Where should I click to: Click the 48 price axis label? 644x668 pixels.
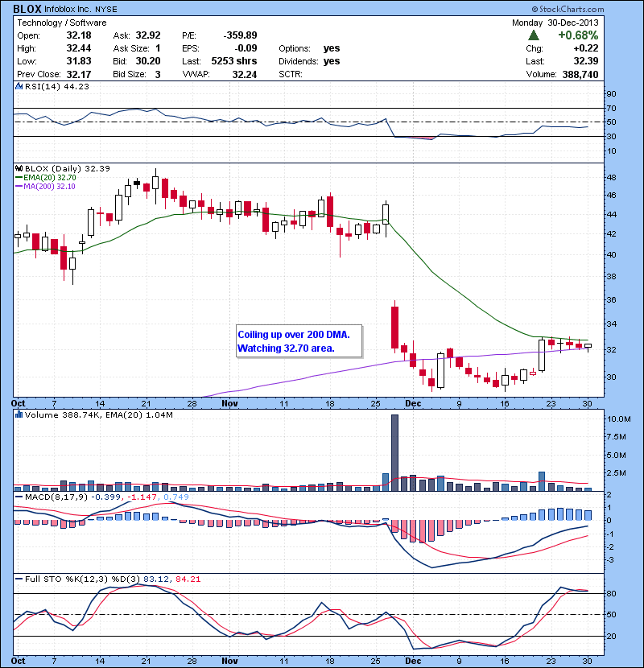click(x=612, y=178)
